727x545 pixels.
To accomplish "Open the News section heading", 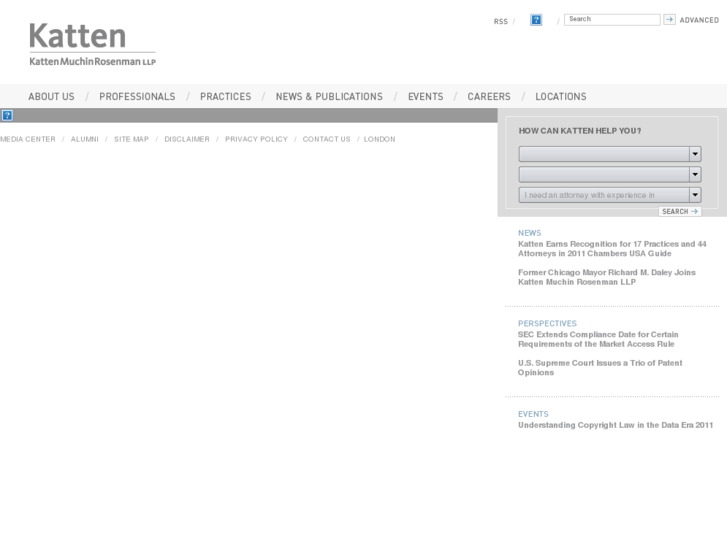I will (529, 233).
